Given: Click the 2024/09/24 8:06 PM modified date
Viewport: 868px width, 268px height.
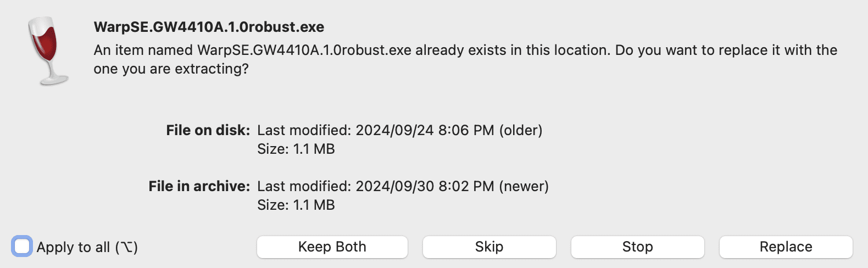Looking at the screenshot, I should (425, 130).
